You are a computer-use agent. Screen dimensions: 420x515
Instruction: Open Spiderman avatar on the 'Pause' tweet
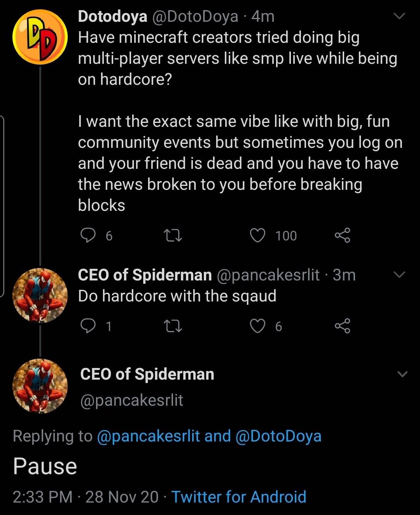(x=40, y=386)
